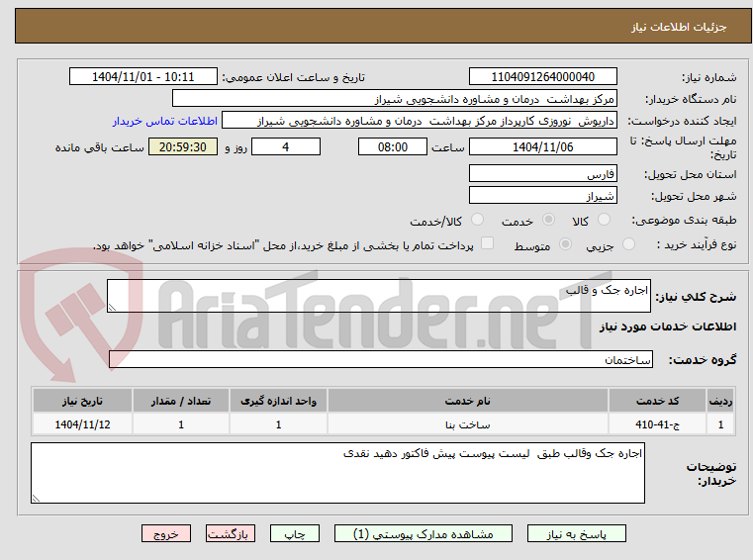The height and width of the screenshot is (560, 753).
Task: Click the اطلاعات خدمات مورد نیاز heading
Action: (x=668, y=327)
